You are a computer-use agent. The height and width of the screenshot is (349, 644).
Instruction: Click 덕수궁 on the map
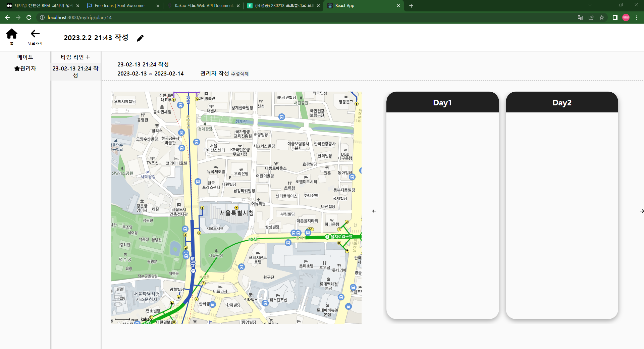pyautogui.click(x=125, y=259)
